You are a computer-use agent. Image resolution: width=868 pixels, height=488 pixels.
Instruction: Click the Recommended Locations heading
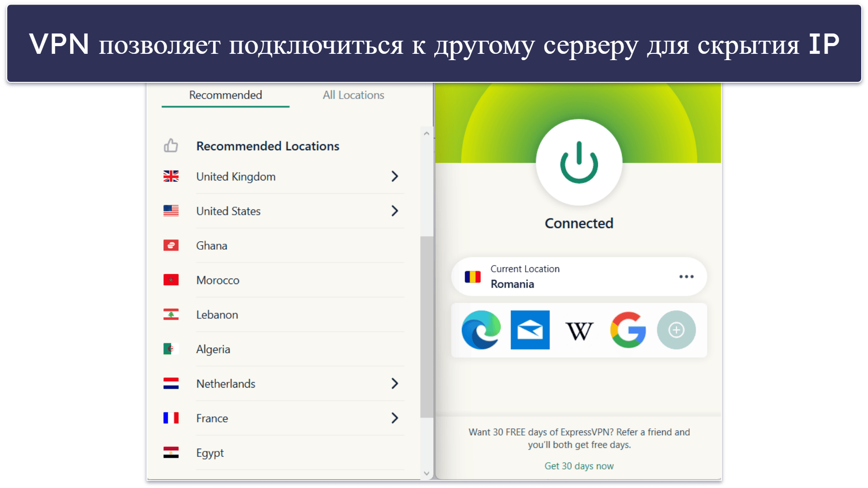click(x=267, y=146)
